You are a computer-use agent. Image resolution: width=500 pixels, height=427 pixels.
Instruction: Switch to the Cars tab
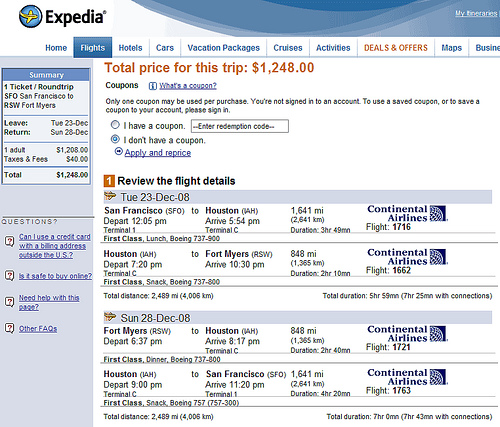(x=165, y=48)
